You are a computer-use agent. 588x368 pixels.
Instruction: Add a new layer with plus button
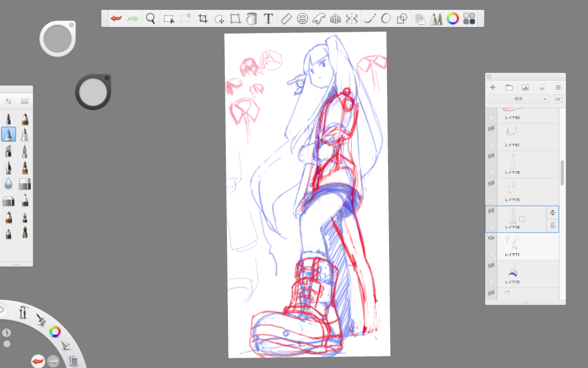[493, 87]
